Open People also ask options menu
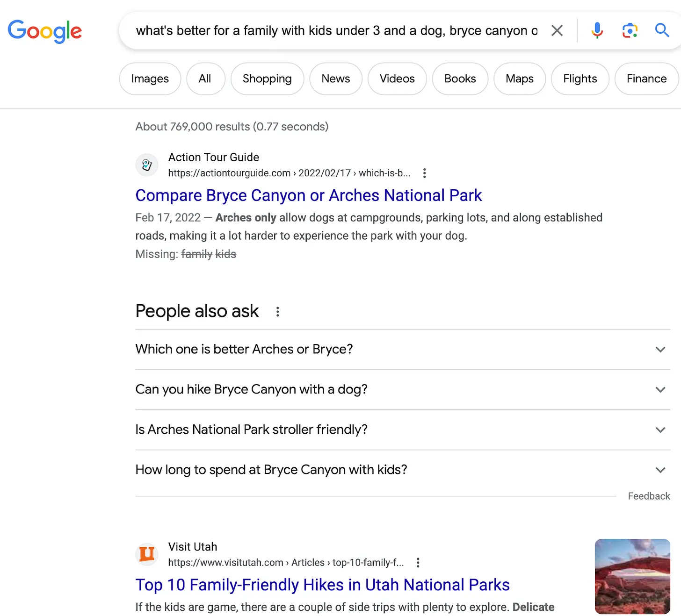 click(277, 312)
